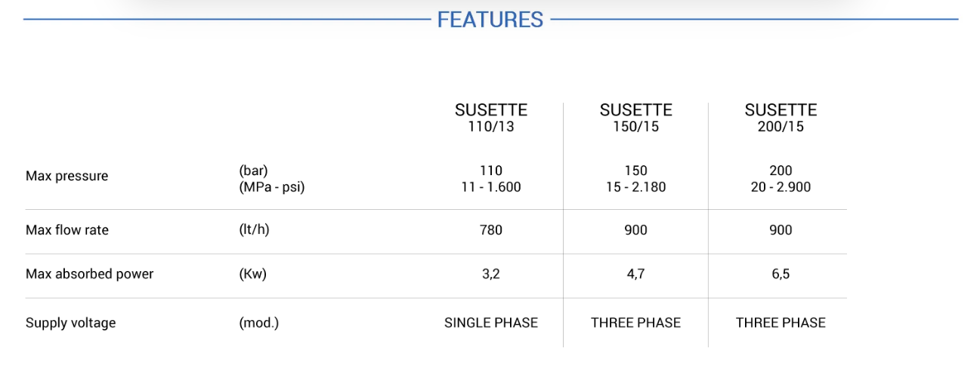
Task: Select the SUSETTE 200/15 column header
Action: coord(781,118)
